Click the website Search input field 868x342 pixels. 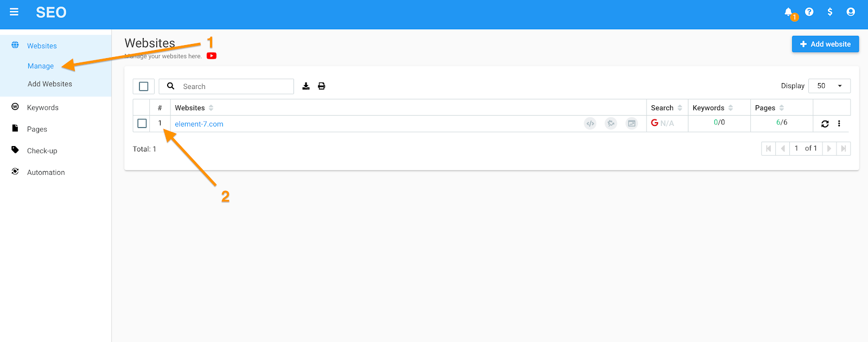point(226,86)
